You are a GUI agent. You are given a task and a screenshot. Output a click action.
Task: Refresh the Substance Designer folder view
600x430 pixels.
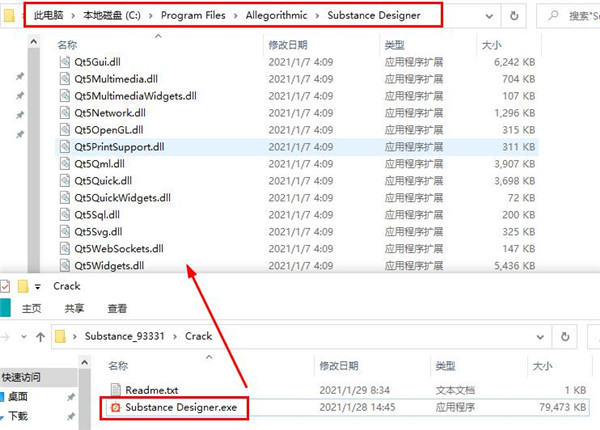click(x=514, y=16)
